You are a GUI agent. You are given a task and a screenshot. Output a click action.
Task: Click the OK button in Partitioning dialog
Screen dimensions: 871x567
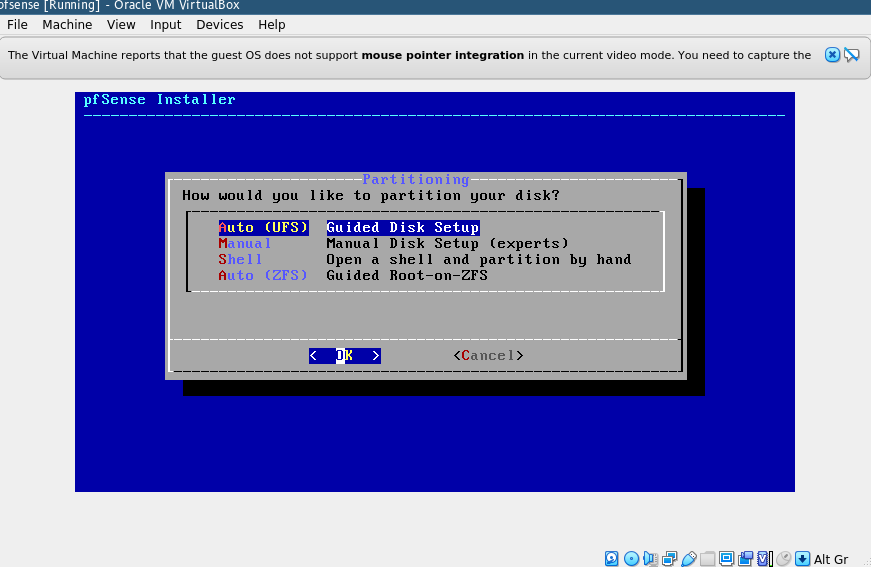(345, 355)
